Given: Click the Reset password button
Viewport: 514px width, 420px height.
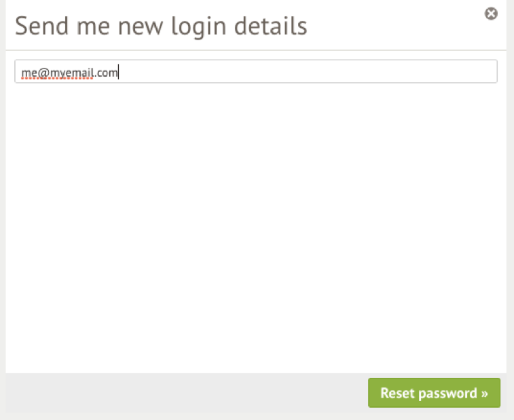Looking at the screenshot, I should [434, 392].
